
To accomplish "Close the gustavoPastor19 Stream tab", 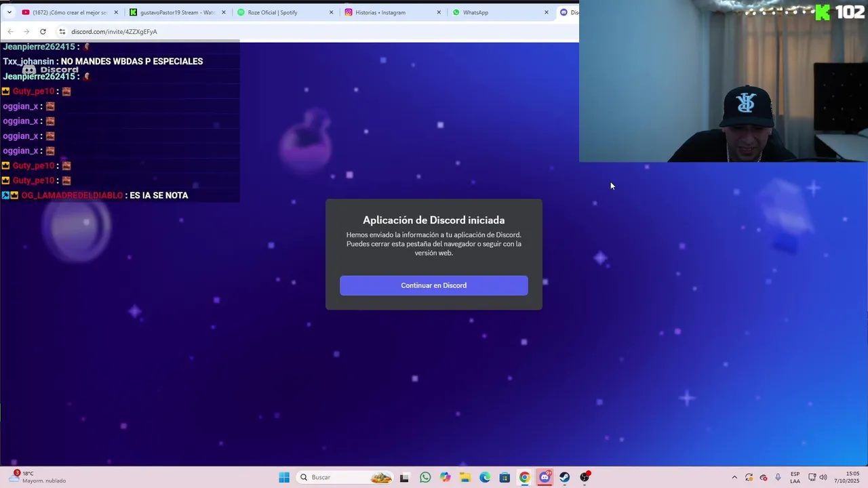I will click(x=224, y=12).
